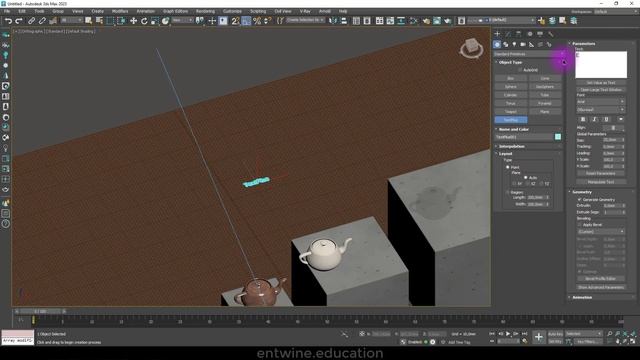
Task: Collapse the Name and Color rollout
Action: (x=513, y=129)
